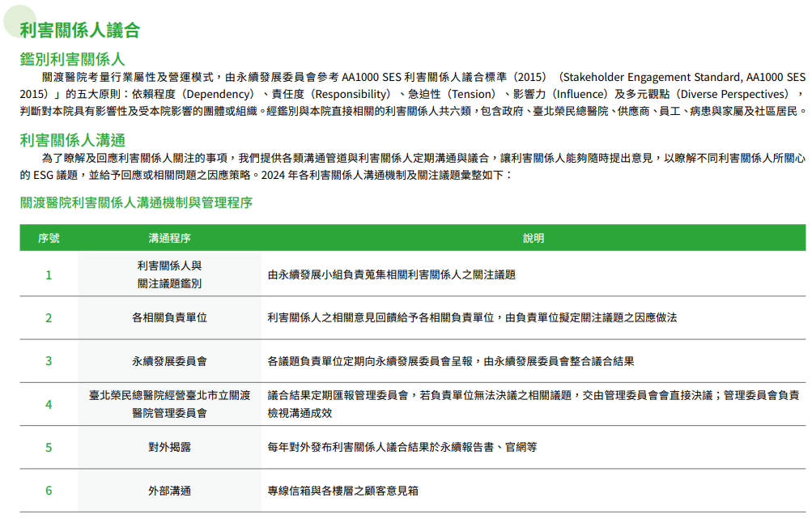Click the title 關渡醫院利害關係人溝通機制與管理程序
This screenshot has width=812, height=519.
pos(136,202)
